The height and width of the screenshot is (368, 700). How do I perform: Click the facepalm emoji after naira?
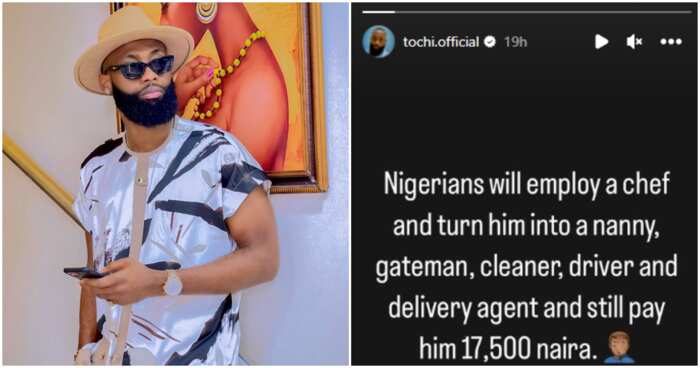pyautogui.click(x=619, y=347)
